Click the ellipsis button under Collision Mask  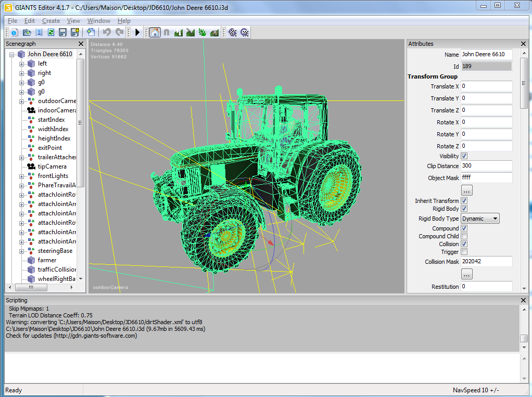pos(466,274)
